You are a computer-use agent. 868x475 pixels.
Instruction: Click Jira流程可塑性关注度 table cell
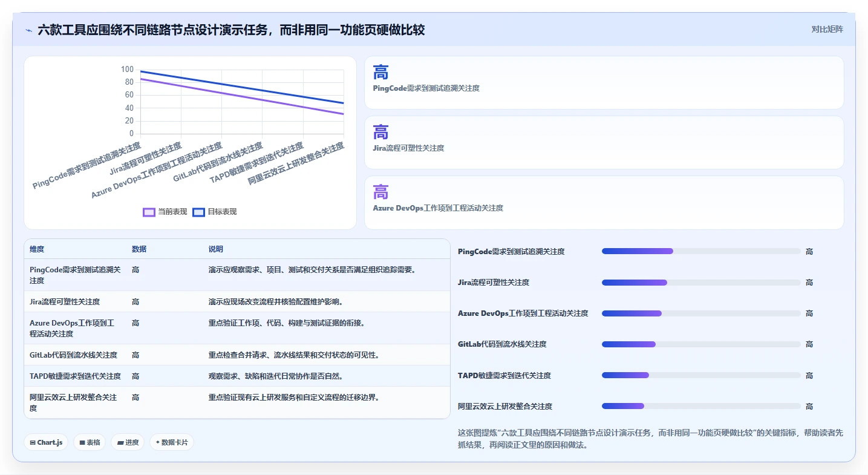(x=65, y=301)
